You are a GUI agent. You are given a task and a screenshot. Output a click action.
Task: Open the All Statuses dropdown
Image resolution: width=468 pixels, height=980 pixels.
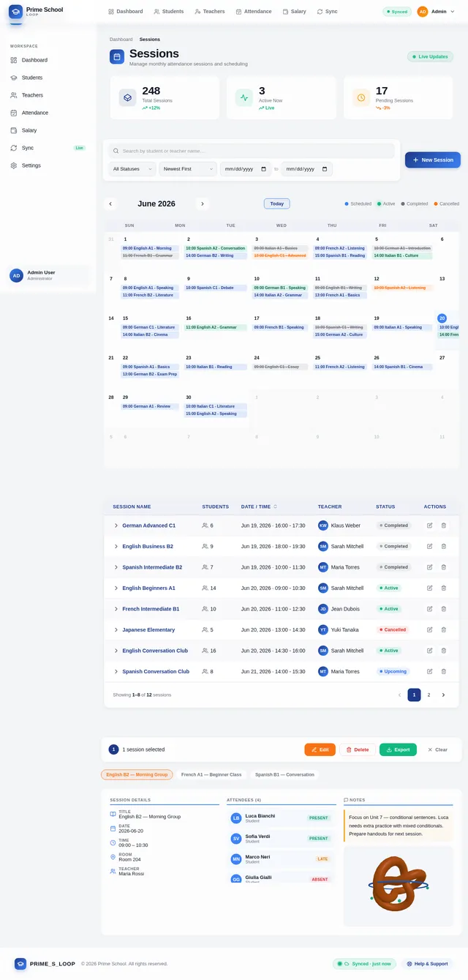(x=132, y=169)
